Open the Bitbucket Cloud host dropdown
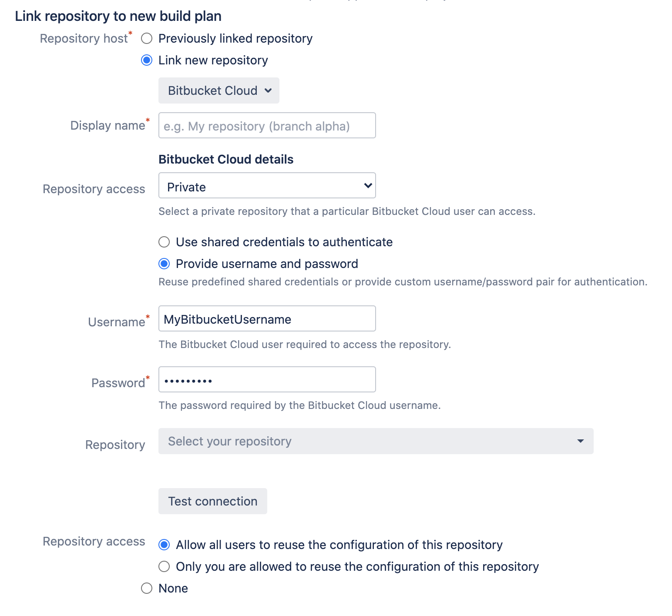672x616 pixels. 218,90
